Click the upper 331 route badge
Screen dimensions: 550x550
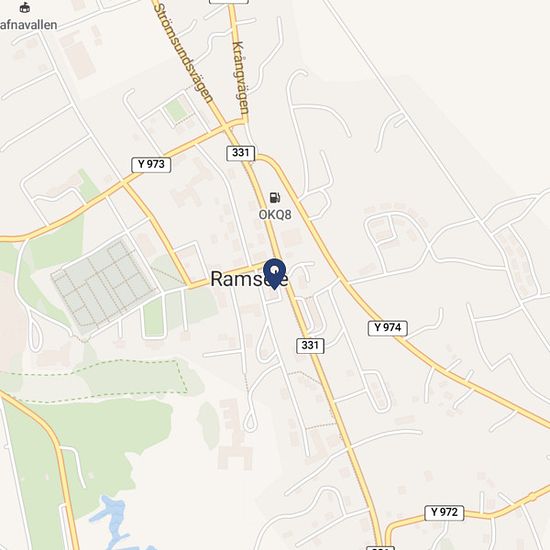pyautogui.click(x=241, y=153)
